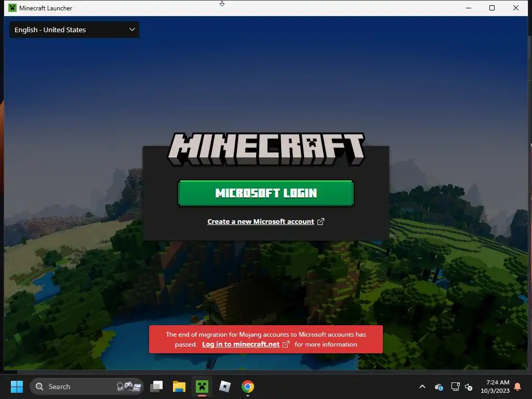Click the Minecraft Launcher title bar icon
Image resolution: width=532 pixels, height=399 pixels.
tap(12, 8)
